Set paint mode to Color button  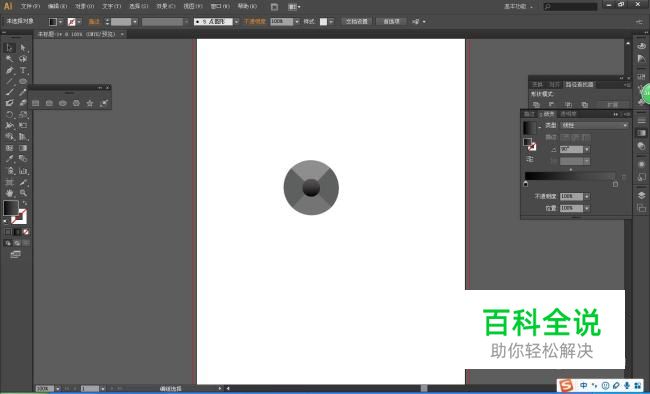tap(8, 232)
